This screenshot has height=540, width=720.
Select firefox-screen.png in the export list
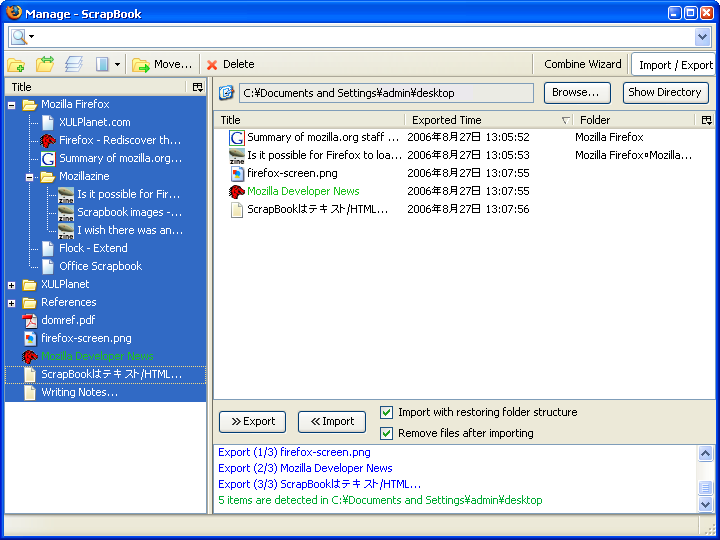coord(292,173)
